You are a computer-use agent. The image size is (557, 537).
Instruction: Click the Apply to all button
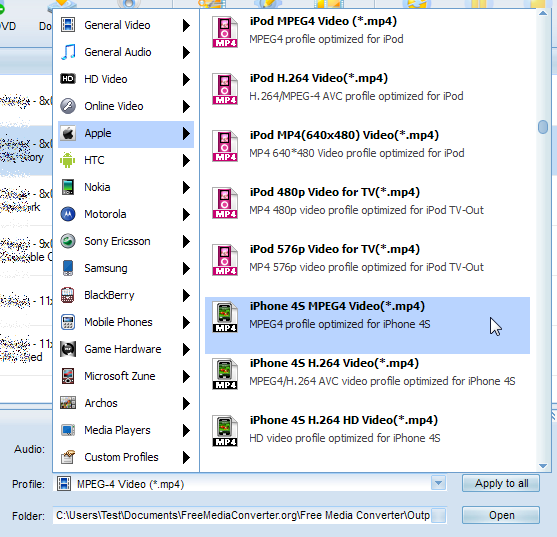[501, 483]
